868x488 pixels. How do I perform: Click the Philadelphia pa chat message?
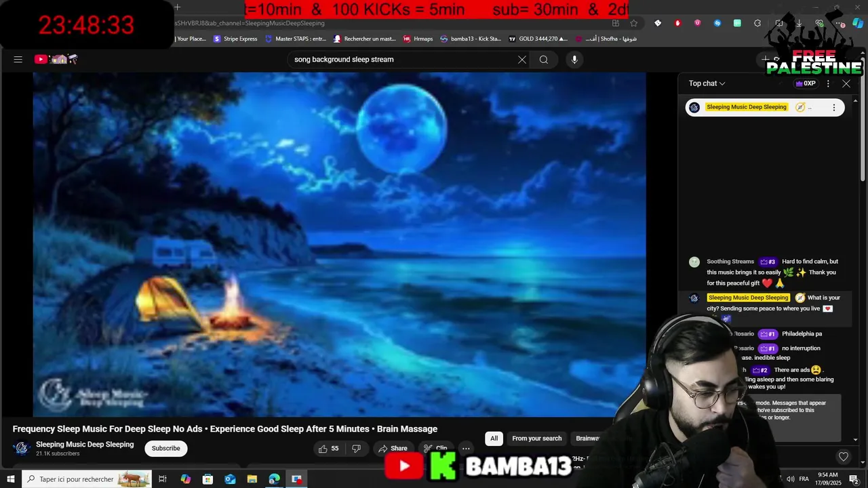802,334
